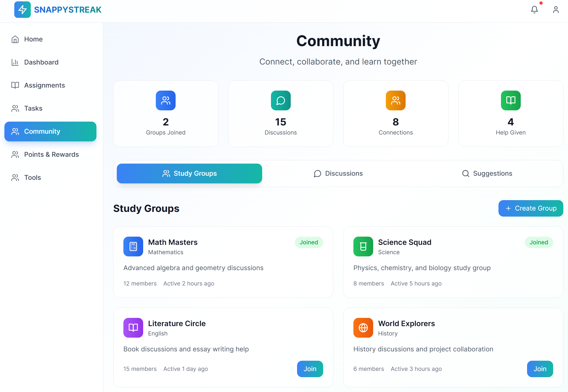Click the Joined badge on Math Masters

pyautogui.click(x=309, y=242)
